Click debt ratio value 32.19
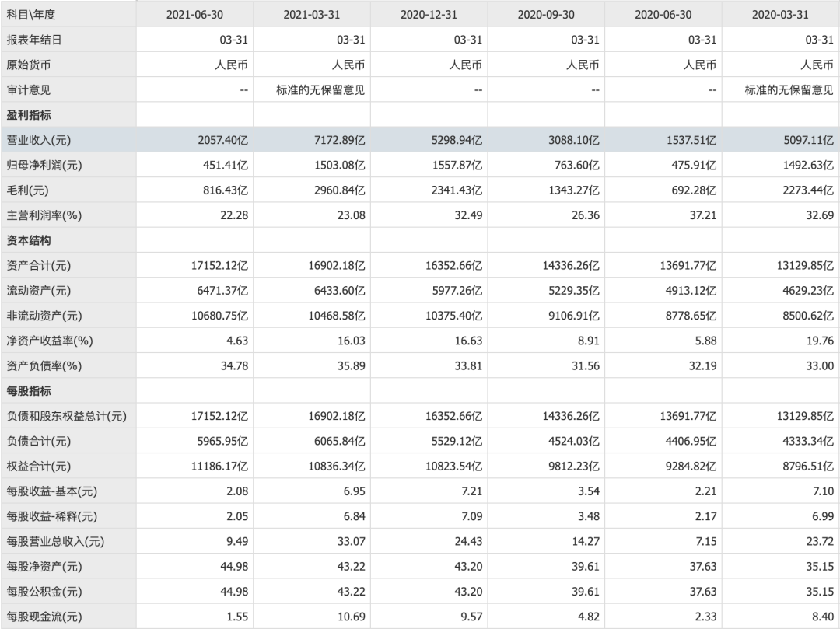This screenshot has width=840, height=629. pos(702,366)
